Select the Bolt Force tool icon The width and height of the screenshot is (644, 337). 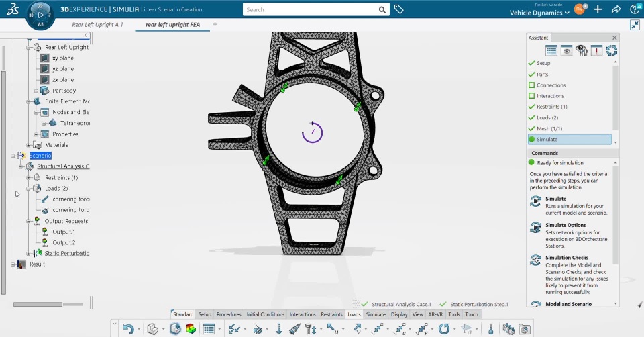pos(311,329)
